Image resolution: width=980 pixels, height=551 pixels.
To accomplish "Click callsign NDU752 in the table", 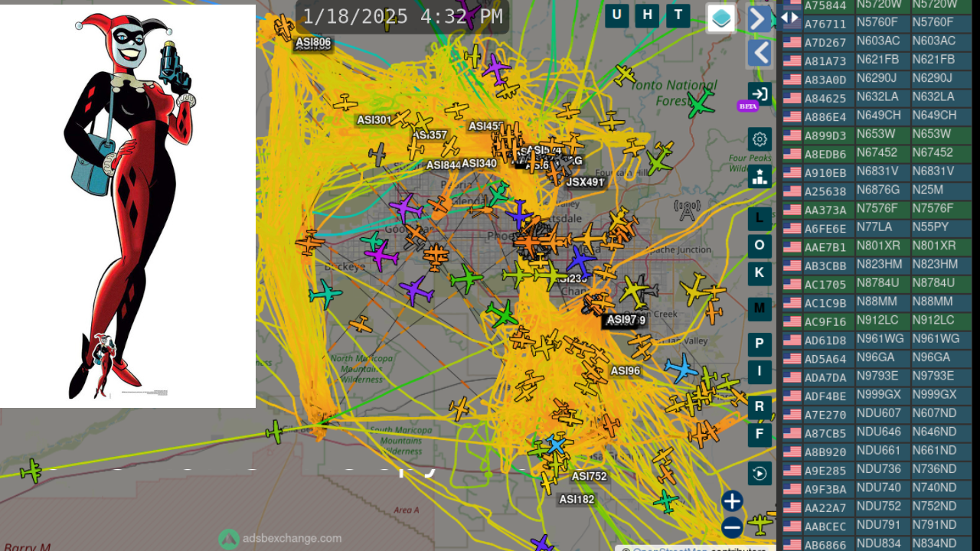I will 879,507.
